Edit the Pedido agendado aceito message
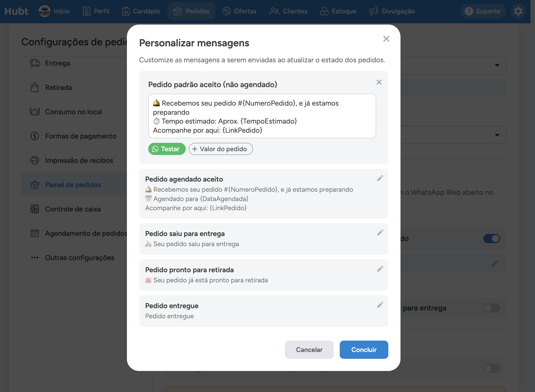 (380, 178)
